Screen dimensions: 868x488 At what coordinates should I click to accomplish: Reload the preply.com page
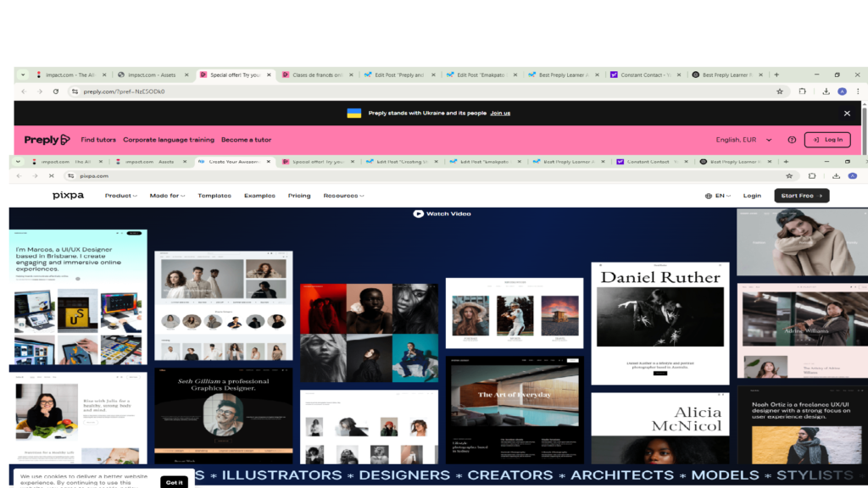tap(56, 91)
